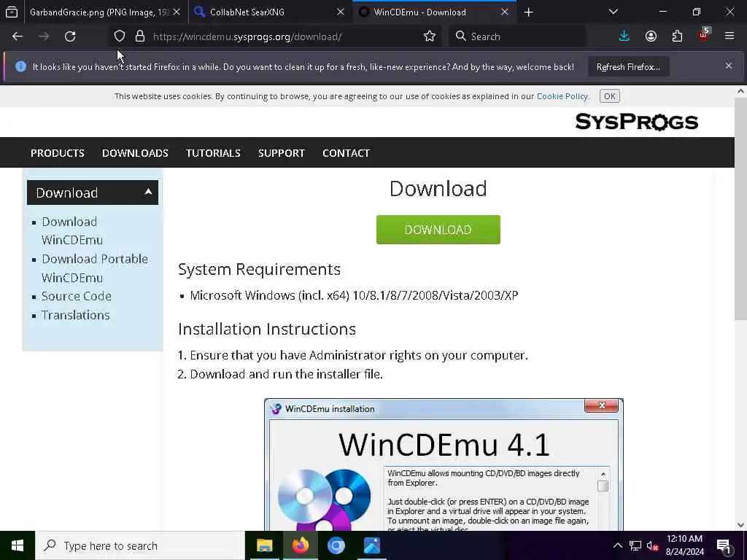Bookmark this page with the star icon
Screen dimensions: 747x560
point(429,36)
